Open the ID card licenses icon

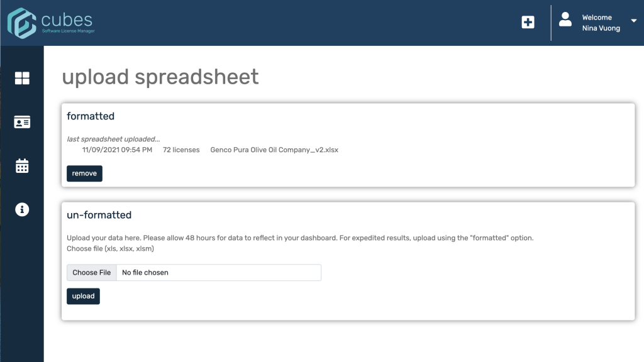point(22,122)
